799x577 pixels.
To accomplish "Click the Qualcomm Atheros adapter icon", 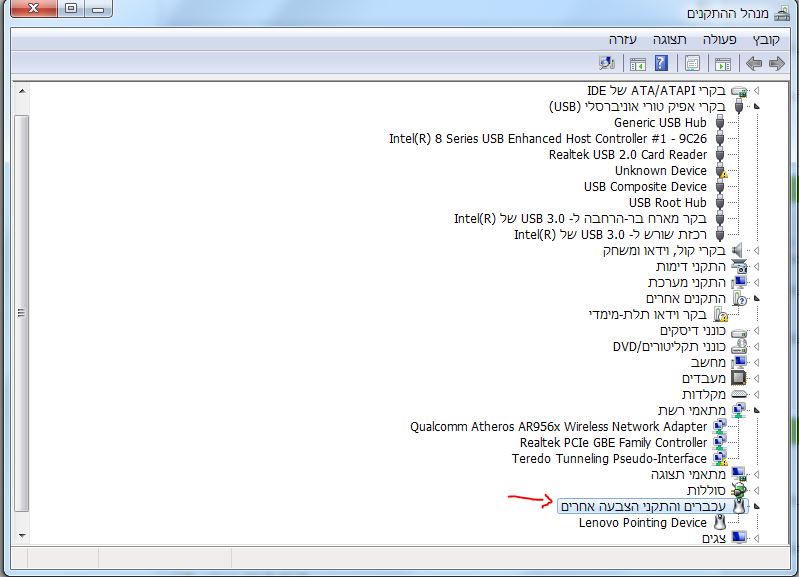I will click(720, 427).
